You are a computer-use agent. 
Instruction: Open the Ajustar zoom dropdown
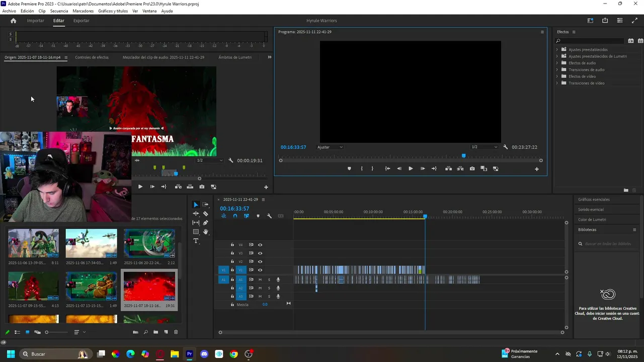[x=330, y=147]
